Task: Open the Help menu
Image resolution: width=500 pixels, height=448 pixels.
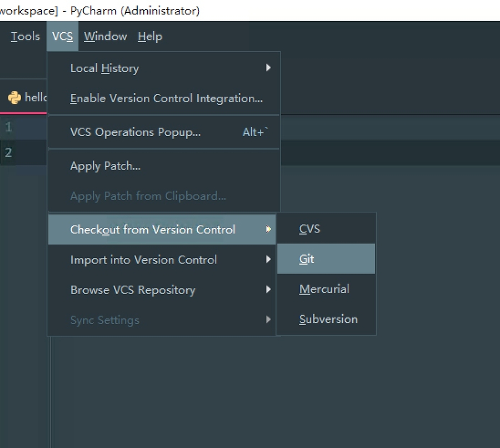Action: pyautogui.click(x=150, y=37)
